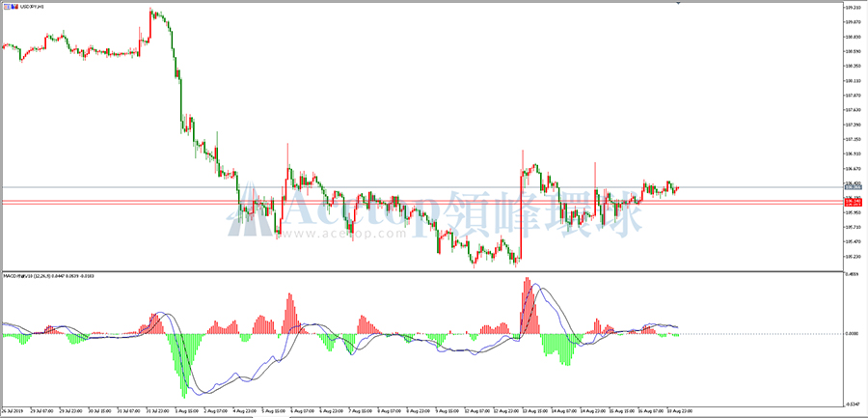Image resolution: width=868 pixels, height=418 pixels.
Task: Click the 106.670 price axis label
Action: point(853,169)
